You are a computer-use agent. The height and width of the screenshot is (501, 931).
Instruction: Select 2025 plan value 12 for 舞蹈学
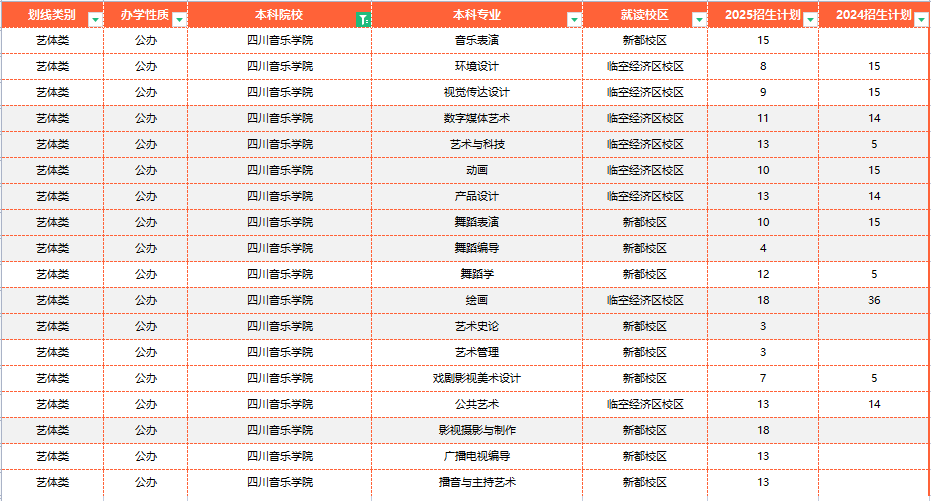(763, 274)
